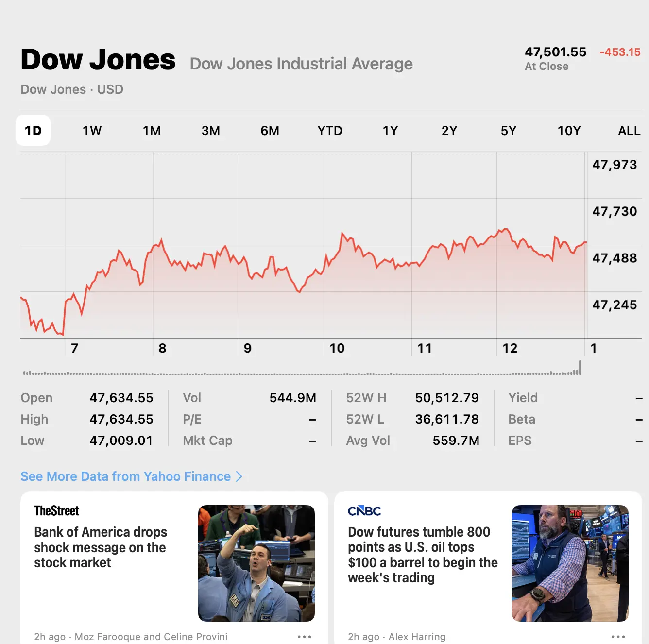Screen dimensions: 649x644
Task: Open more options on TheStreet article
Action: [305, 636]
